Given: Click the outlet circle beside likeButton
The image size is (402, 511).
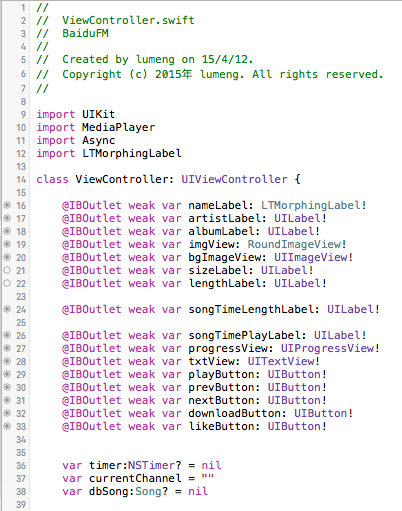Looking at the screenshot, I should [7, 426].
